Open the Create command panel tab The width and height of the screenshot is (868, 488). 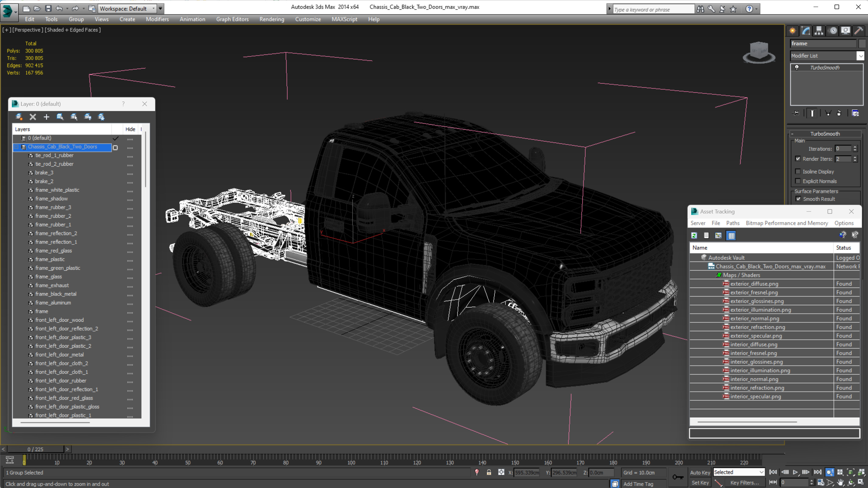tap(793, 31)
